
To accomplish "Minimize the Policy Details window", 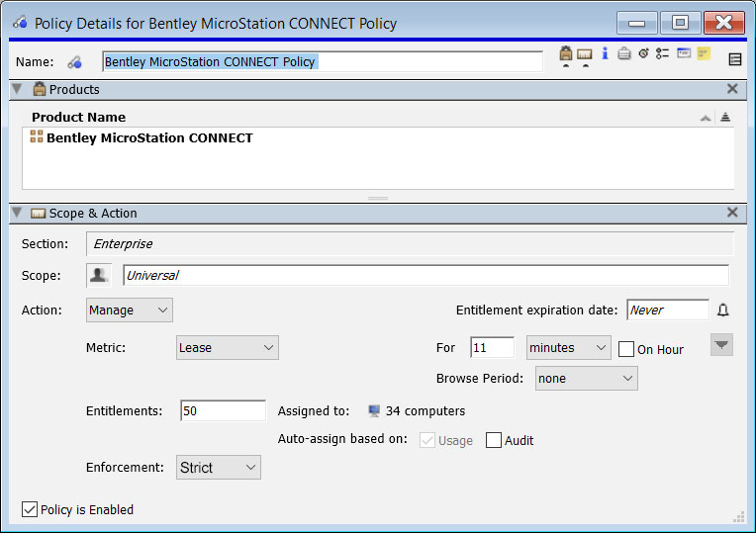I will pyautogui.click(x=636, y=23).
